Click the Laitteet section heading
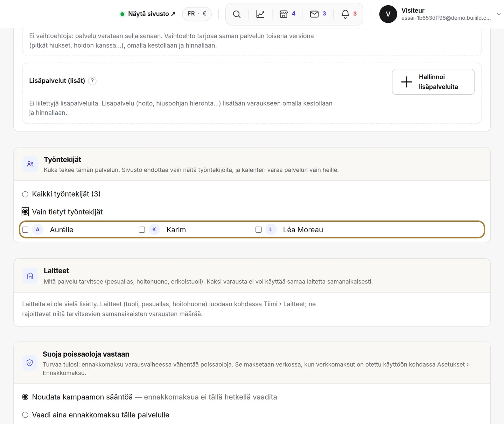This screenshot has height=424, width=504. pyautogui.click(x=56, y=271)
